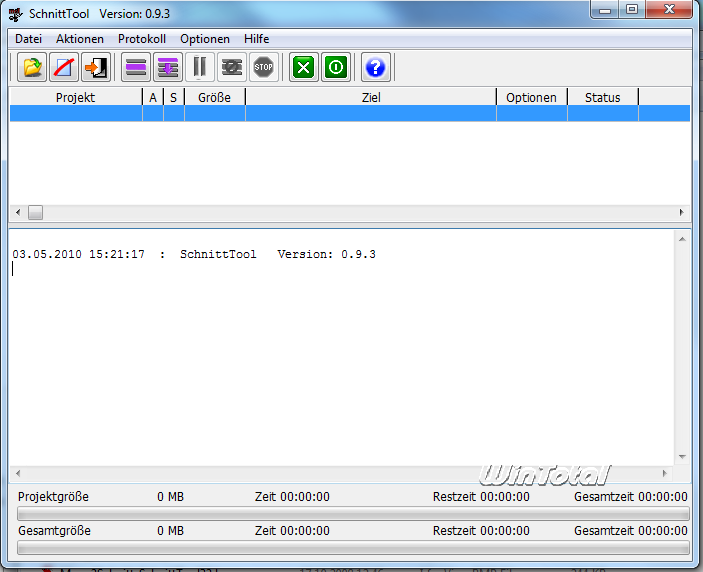703x572 pixels.
Task: Click the orange arrow into door toolbar icon
Action: click(x=96, y=67)
